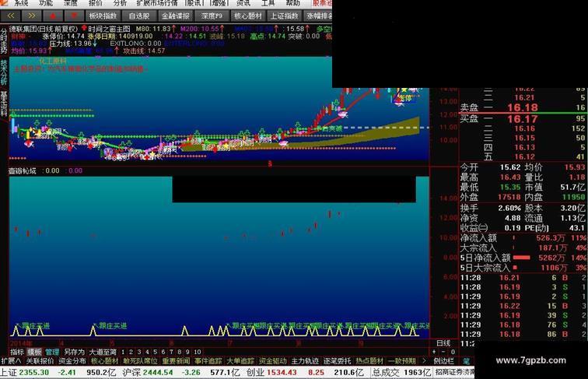The image size is (588, 379).
Task: Open the 工具 menu
Action: (x=268, y=3)
